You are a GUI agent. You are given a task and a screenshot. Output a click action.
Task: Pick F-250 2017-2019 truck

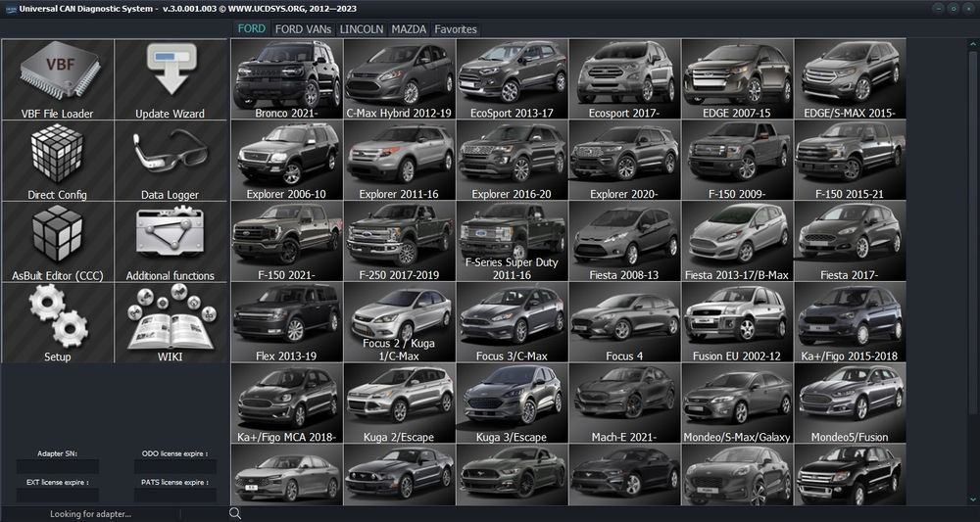click(400, 241)
